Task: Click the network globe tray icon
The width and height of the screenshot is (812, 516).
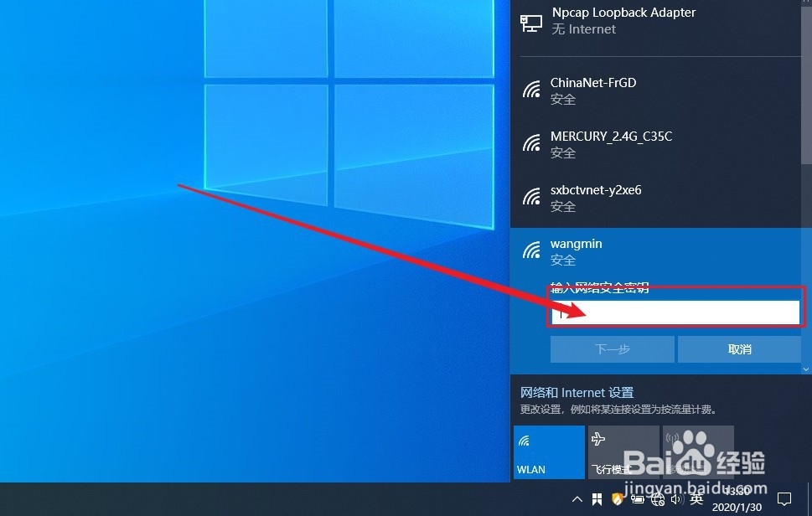Action: click(658, 499)
